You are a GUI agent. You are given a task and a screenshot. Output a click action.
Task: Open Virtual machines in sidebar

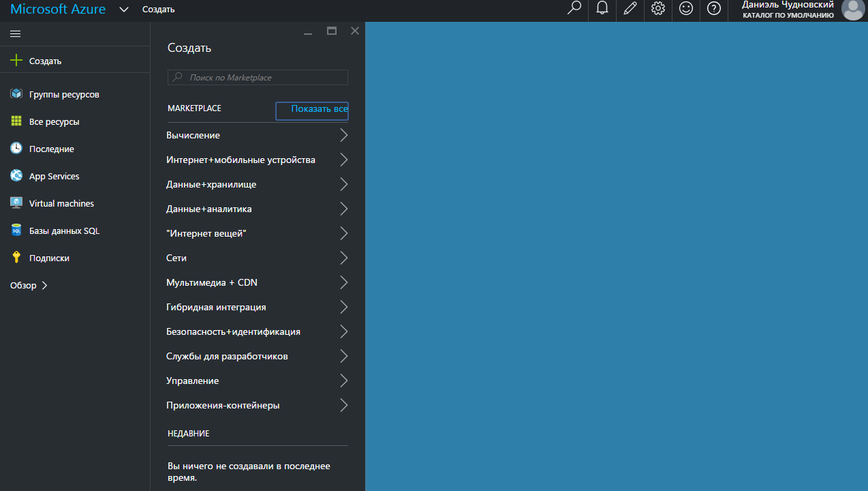[x=61, y=203]
